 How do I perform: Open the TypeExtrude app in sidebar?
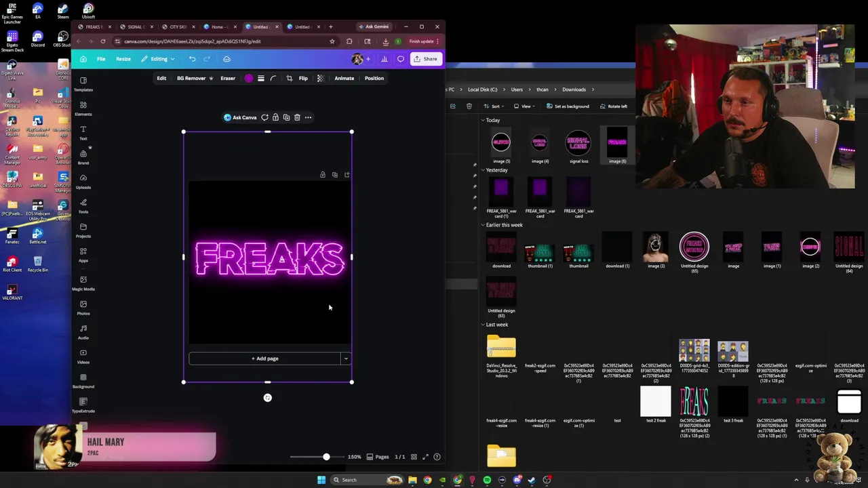(83, 405)
